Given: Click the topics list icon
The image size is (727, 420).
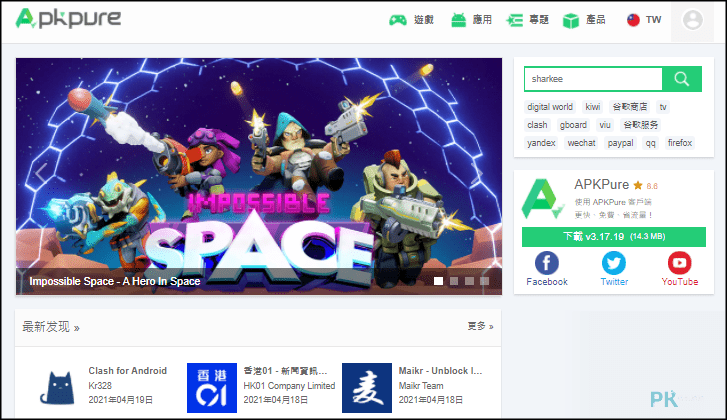Looking at the screenshot, I should pyautogui.click(x=515, y=20).
